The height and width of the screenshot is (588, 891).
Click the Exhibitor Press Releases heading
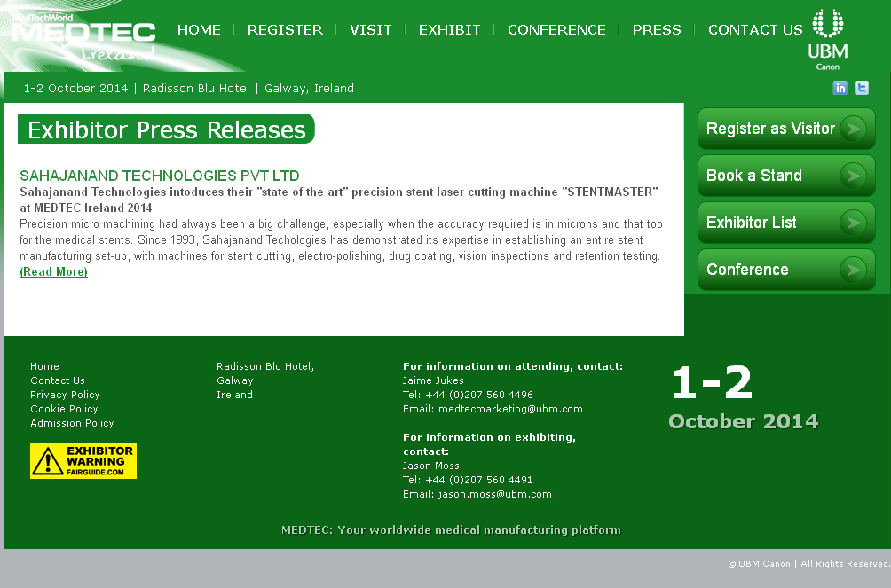(166, 129)
